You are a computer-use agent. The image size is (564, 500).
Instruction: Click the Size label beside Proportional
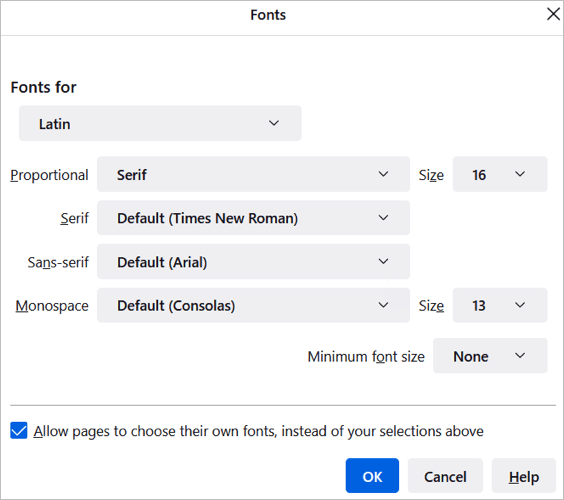pos(431,176)
